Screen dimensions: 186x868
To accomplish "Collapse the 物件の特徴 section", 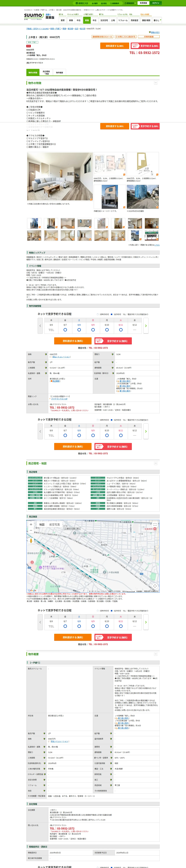I will point(156,83).
